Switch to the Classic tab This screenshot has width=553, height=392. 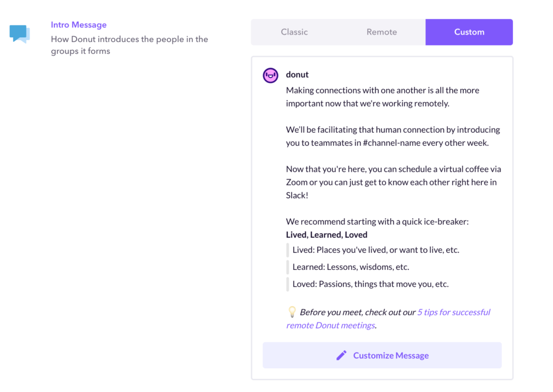[x=294, y=32]
